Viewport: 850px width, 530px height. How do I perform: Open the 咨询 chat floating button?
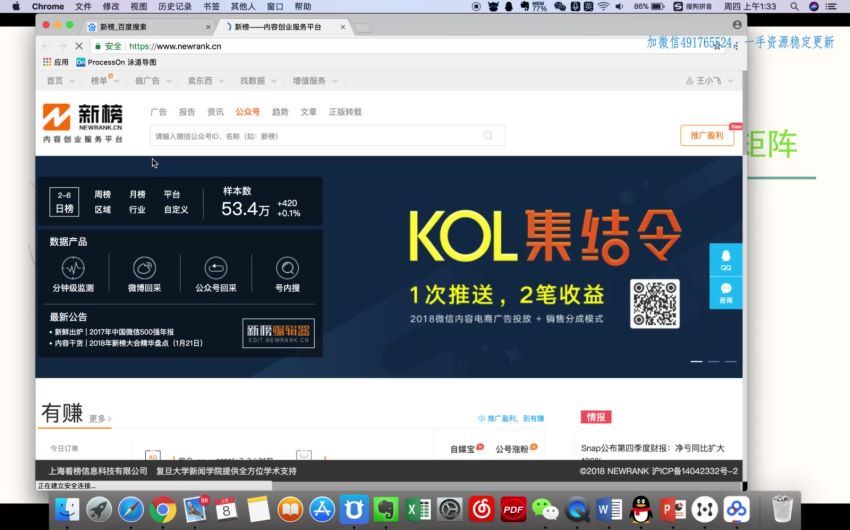point(726,293)
